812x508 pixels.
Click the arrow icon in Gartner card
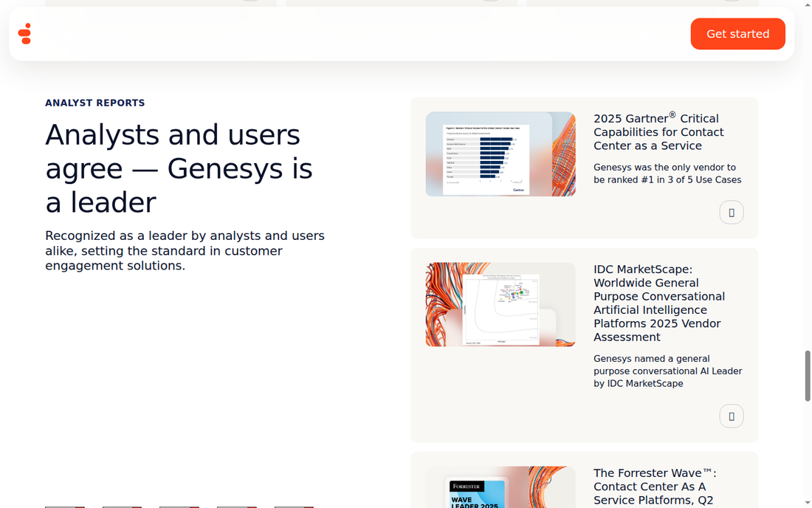[x=732, y=213]
